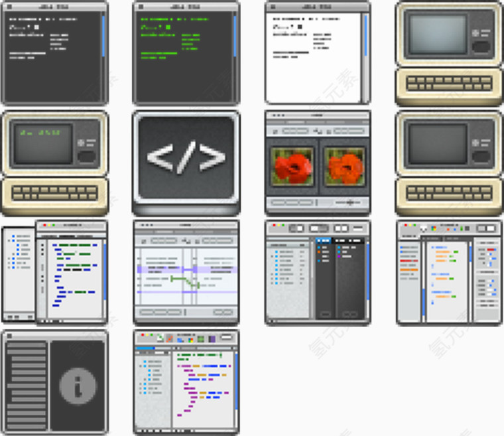Open the terminal icon with green text
The image size is (504, 436).
186,53
